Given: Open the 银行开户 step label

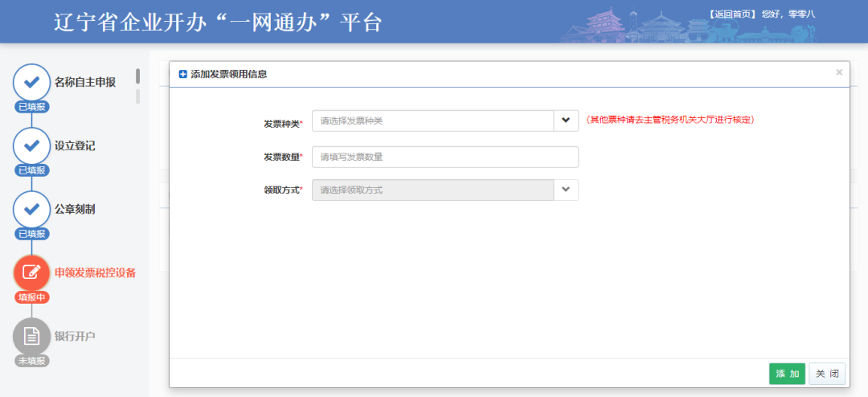Looking at the screenshot, I should click(x=75, y=336).
